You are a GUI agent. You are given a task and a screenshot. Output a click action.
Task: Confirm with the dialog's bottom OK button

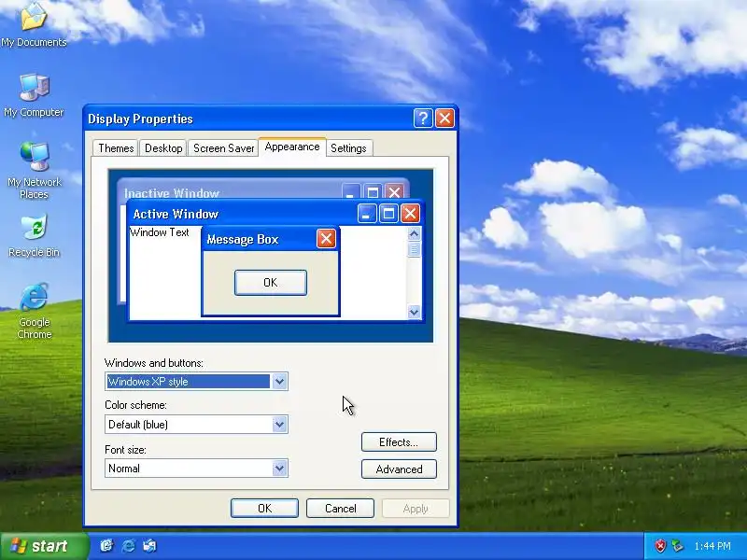(x=264, y=508)
